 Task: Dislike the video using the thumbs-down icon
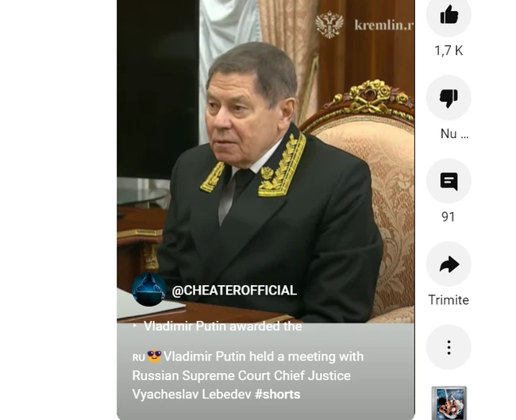[449, 98]
